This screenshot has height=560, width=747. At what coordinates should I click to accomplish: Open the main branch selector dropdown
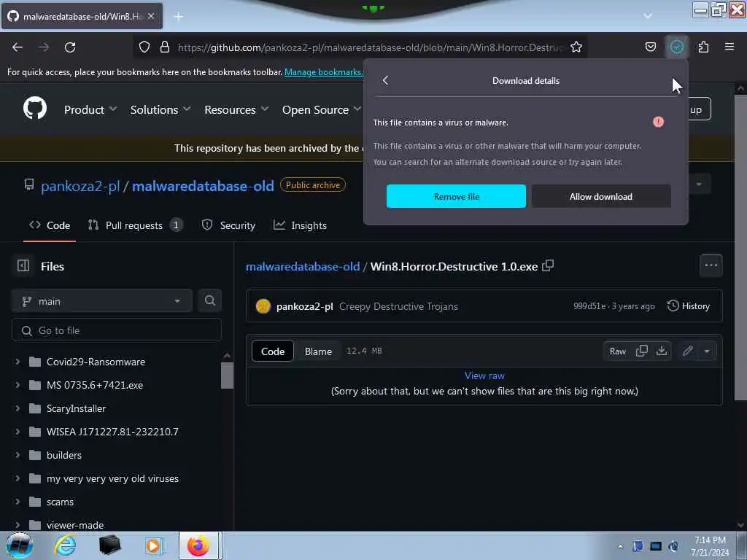(102, 301)
